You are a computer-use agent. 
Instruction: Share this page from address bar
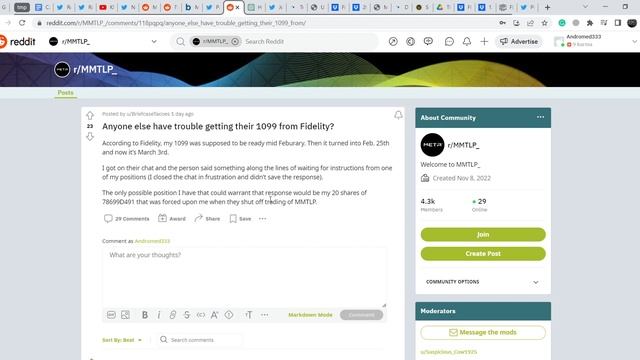(530, 23)
